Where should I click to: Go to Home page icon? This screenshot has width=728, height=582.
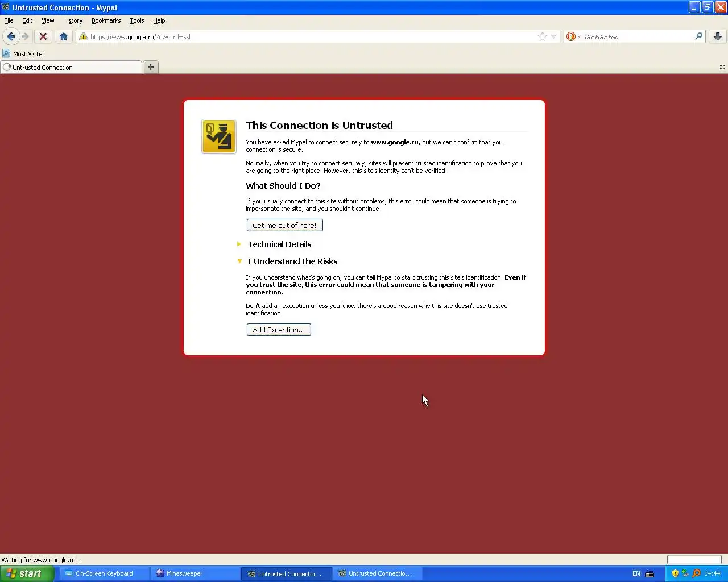(x=64, y=36)
